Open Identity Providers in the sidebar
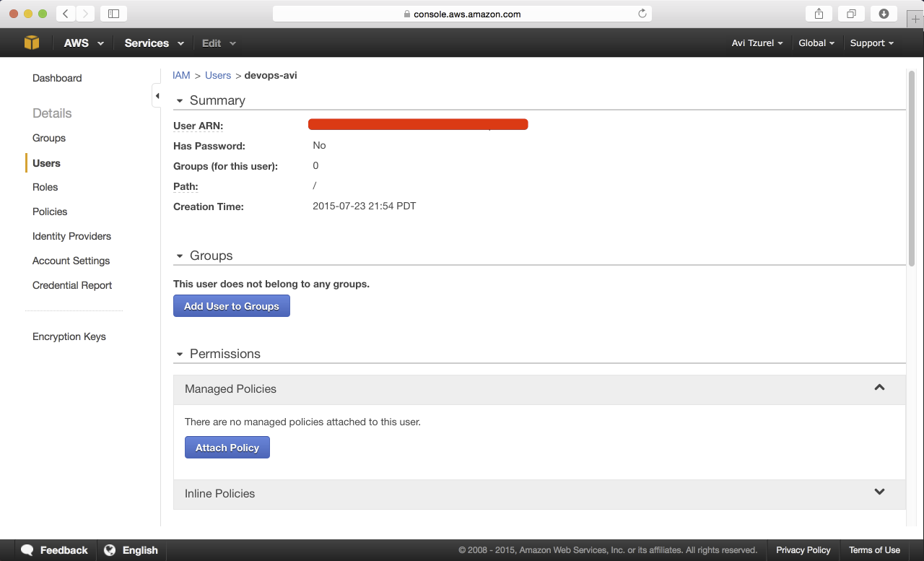The height and width of the screenshot is (561, 924). 71,236
